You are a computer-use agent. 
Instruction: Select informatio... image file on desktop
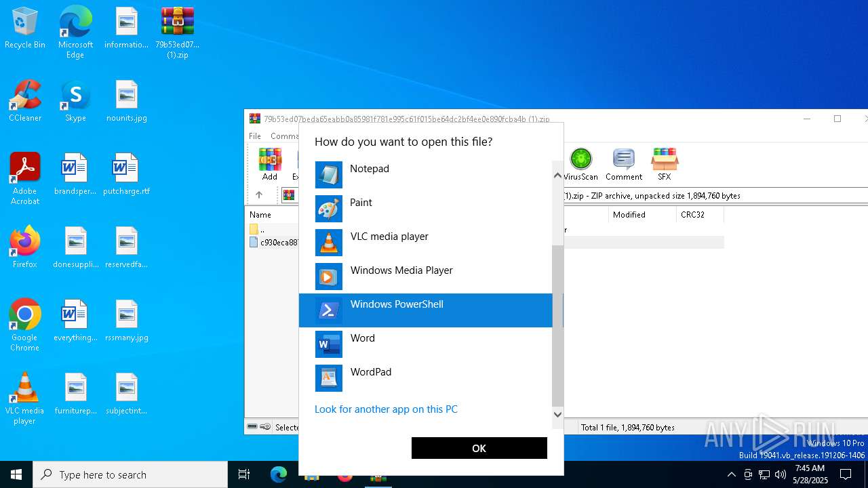point(126,29)
